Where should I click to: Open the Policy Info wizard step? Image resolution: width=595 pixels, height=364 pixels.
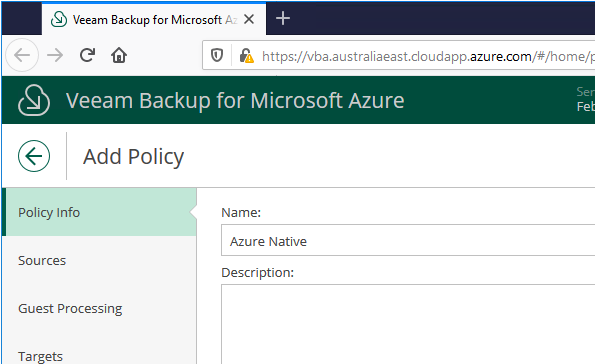click(x=99, y=212)
